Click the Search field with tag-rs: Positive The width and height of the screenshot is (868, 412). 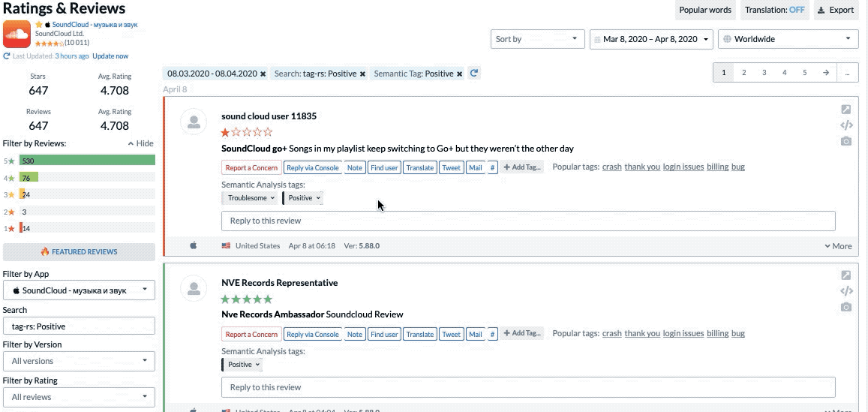(x=79, y=326)
